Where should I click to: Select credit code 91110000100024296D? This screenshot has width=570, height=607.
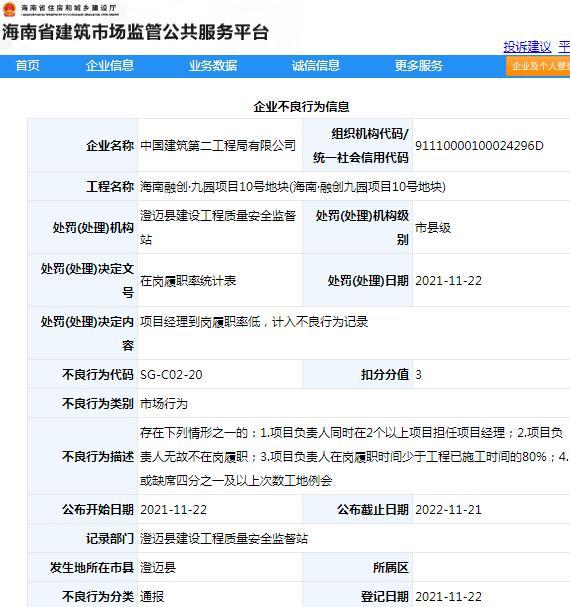(479, 146)
